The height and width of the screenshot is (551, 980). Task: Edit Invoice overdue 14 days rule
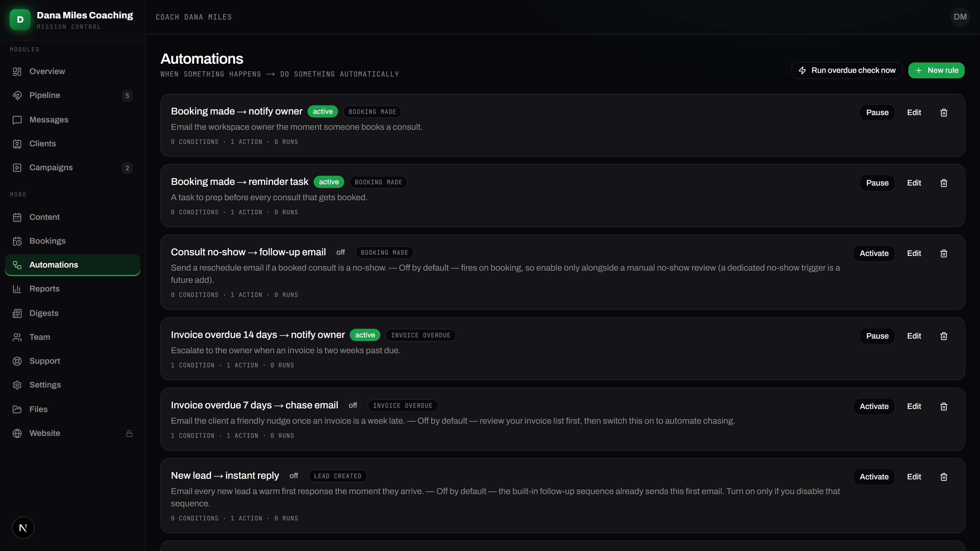click(x=914, y=336)
